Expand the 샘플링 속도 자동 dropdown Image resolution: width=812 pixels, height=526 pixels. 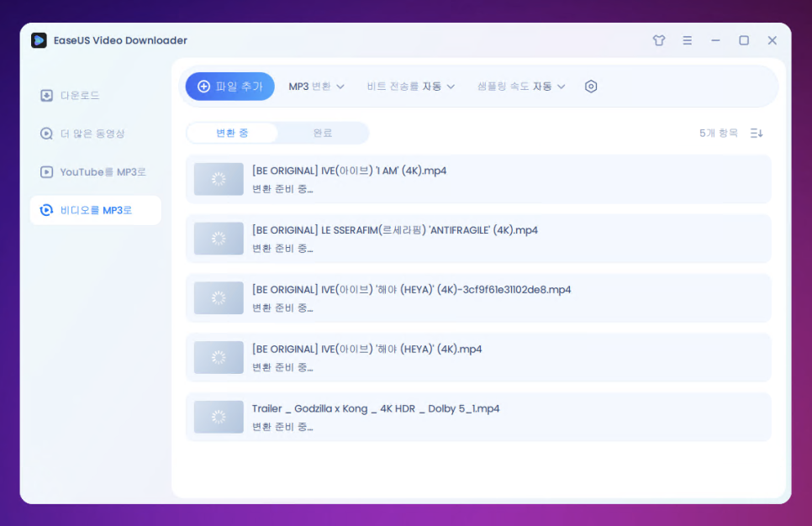[521, 87]
